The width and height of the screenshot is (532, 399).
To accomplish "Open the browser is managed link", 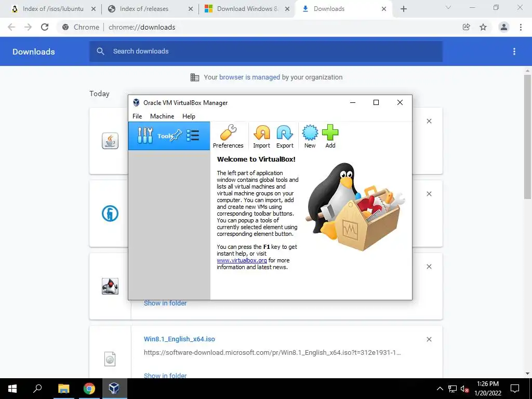I will [x=249, y=77].
